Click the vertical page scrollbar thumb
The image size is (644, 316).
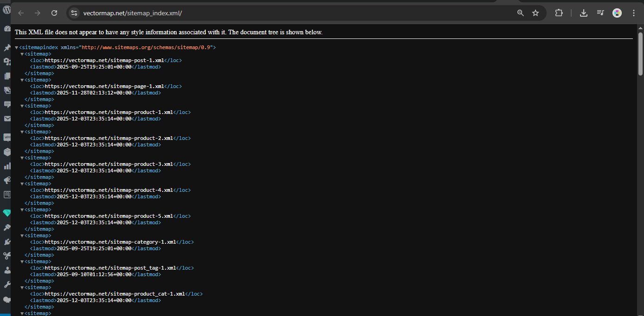point(640,53)
